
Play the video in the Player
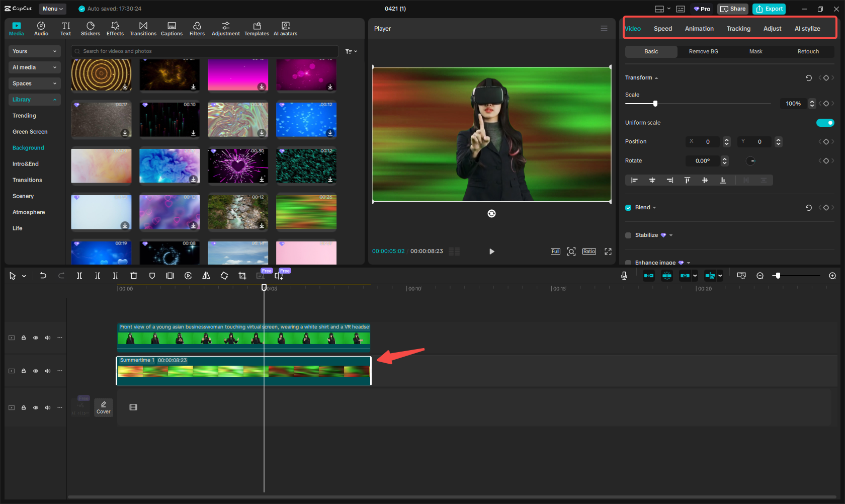click(x=491, y=251)
